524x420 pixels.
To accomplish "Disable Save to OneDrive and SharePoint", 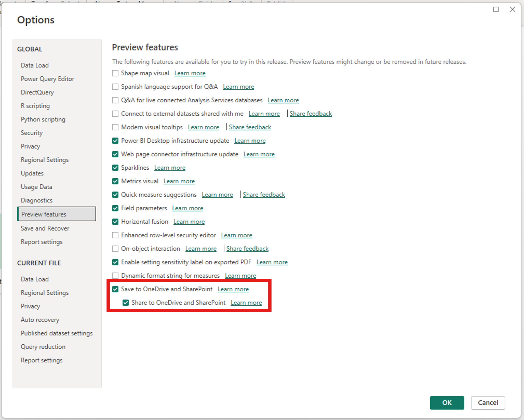I will point(115,289).
